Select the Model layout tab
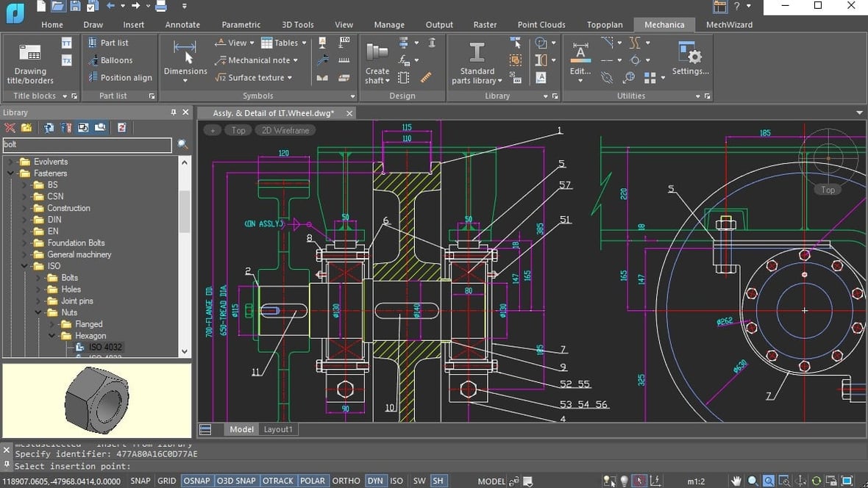The image size is (868, 488). coord(241,429)
